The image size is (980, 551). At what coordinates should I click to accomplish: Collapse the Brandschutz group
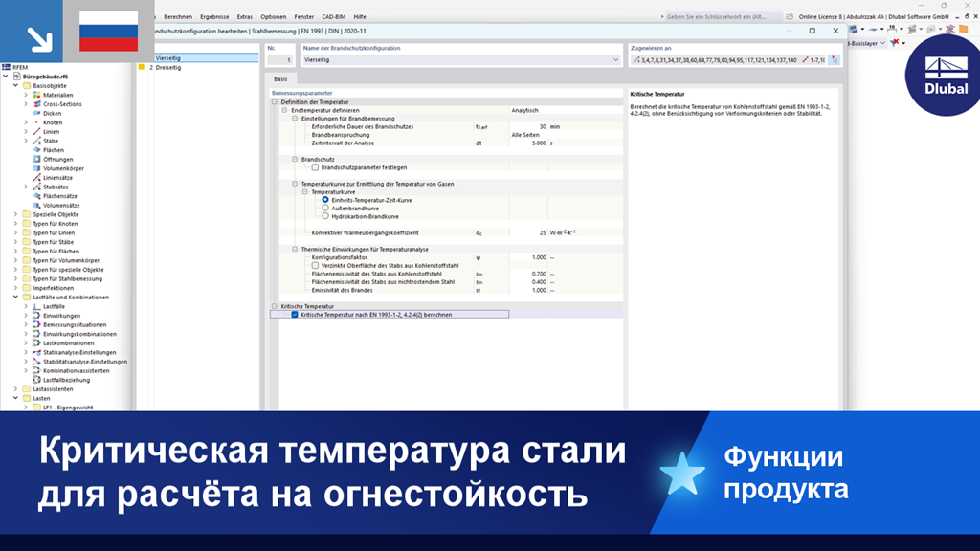coord(295,160)
